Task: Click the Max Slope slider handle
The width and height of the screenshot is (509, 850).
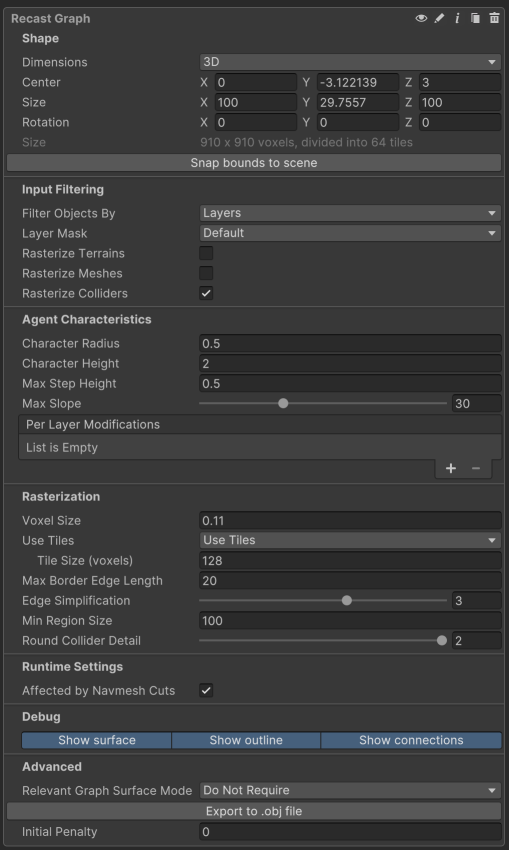Action: tap(283, 403)
